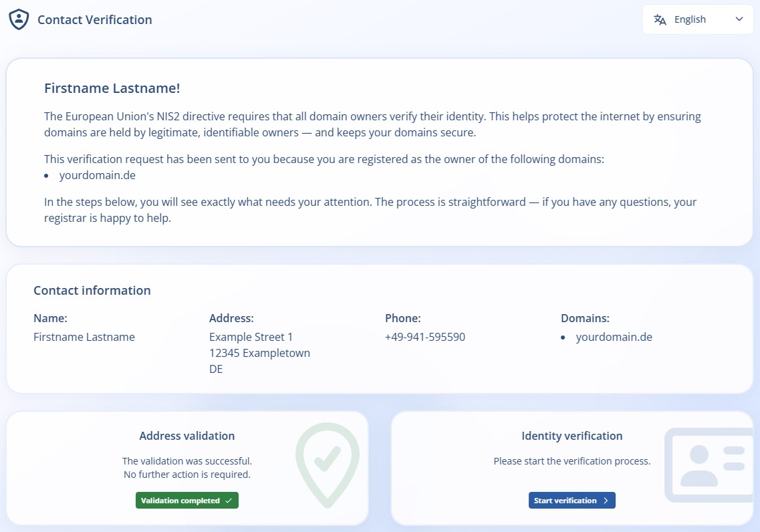Click 'Please start the verification process.' text
This screenshot has width=760, height=532.
point(572,461)
